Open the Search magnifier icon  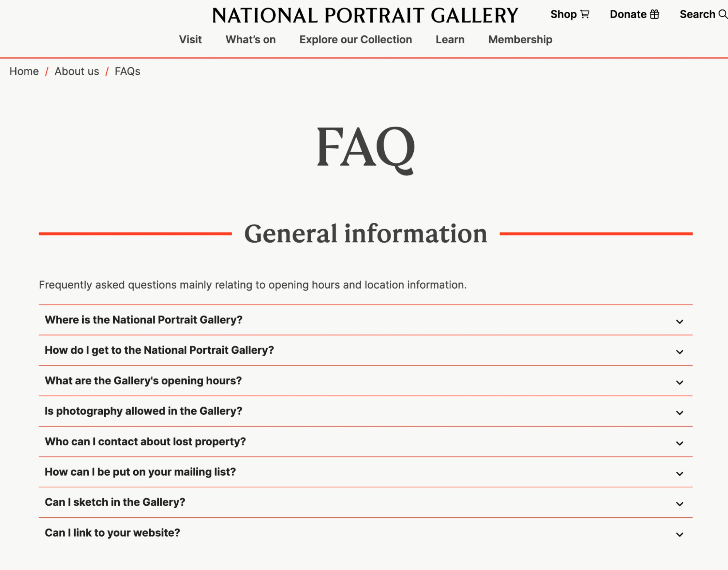[723, 14]
